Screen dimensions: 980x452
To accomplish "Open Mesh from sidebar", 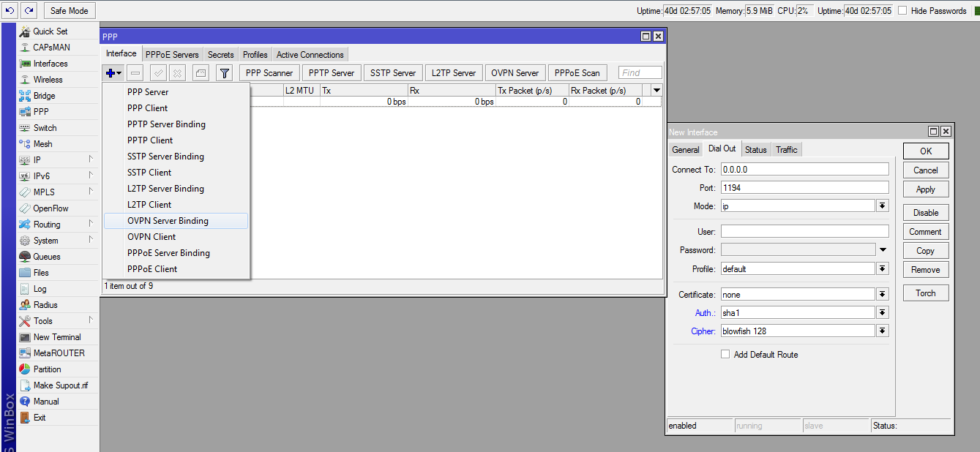I will [42, 144].
